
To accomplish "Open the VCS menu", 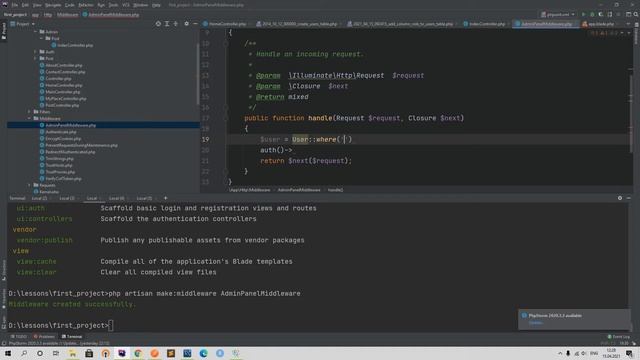I will (126, 5).
